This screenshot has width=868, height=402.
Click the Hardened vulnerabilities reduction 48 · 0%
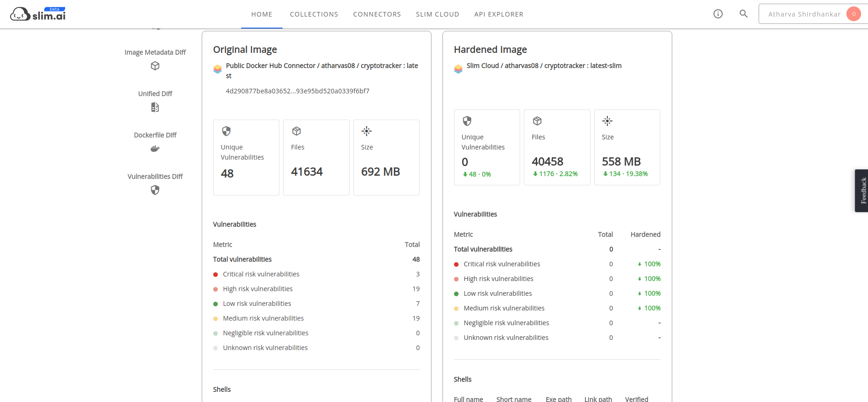(477, 174)
